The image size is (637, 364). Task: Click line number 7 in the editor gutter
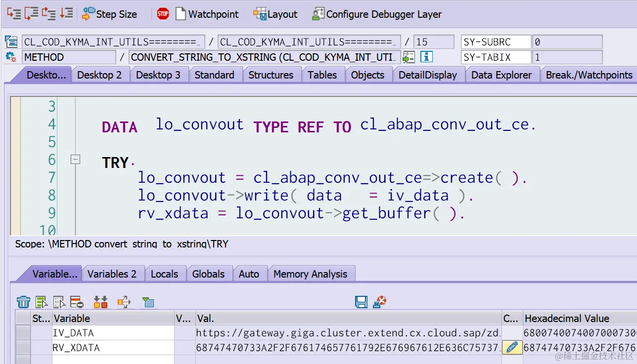coord(51,177)
